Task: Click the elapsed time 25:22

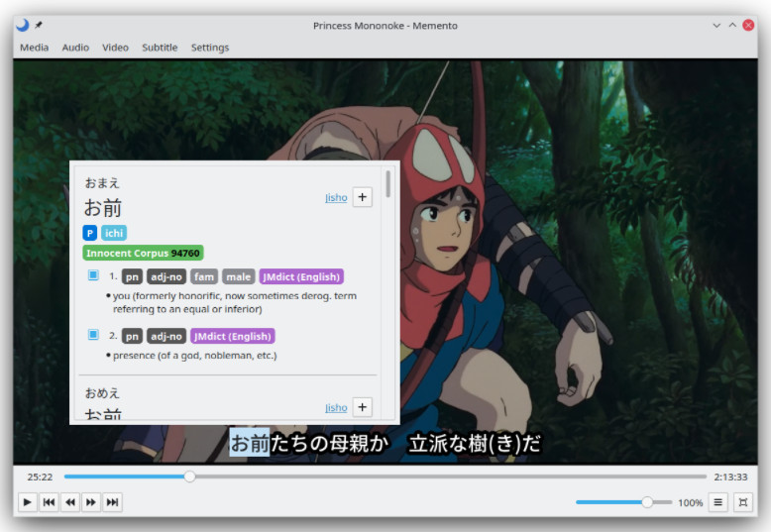Action: pyautogui.click(x=40, y=477)
